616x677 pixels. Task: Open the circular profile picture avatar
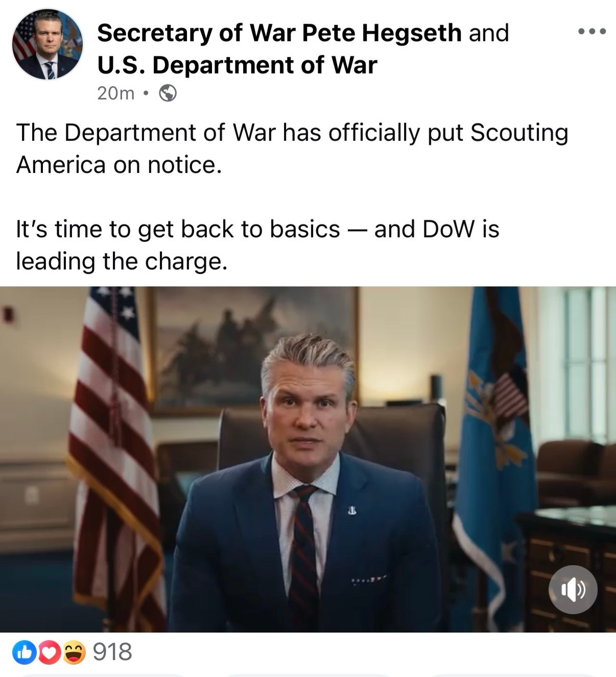tap(48, 44)
